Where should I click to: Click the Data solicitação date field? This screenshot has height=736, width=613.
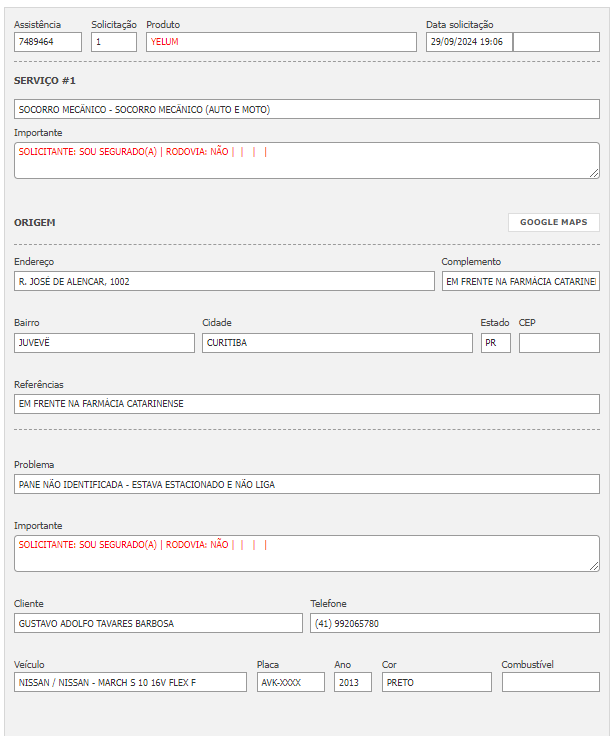(468, 42)
